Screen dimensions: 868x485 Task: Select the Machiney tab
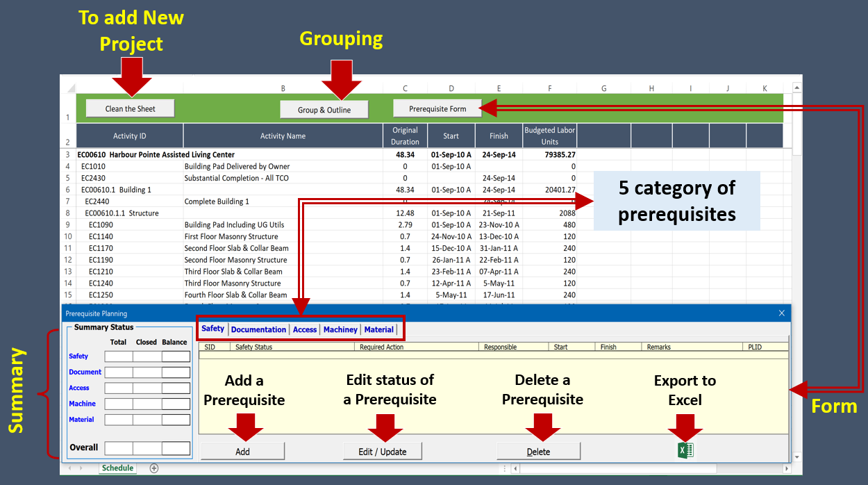(340, 329)
